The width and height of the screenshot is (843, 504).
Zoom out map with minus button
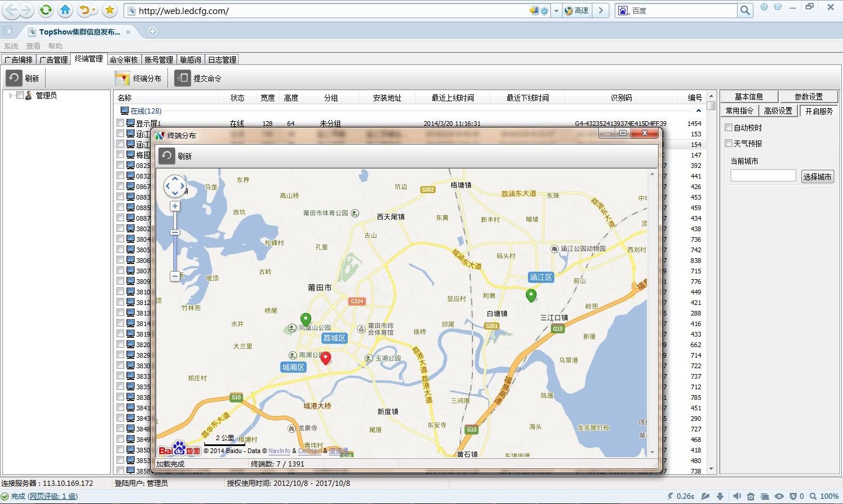point(174,276)
